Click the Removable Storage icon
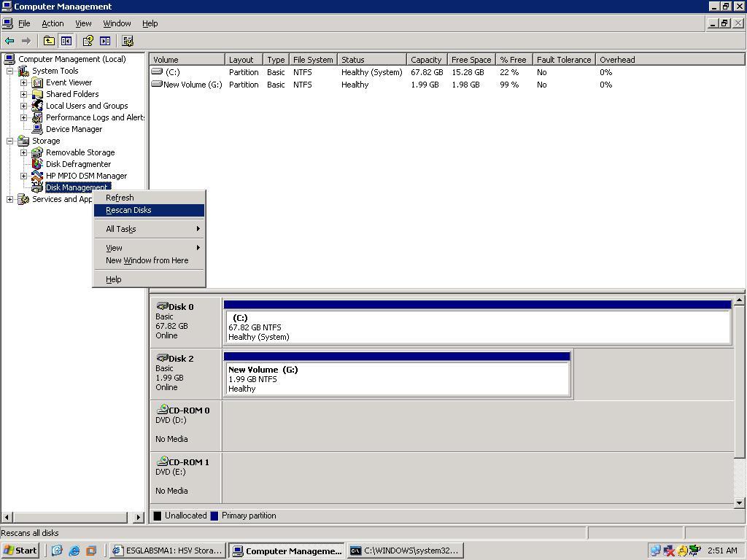This screenshot has width=747, height=560. [x=37, y=152]
